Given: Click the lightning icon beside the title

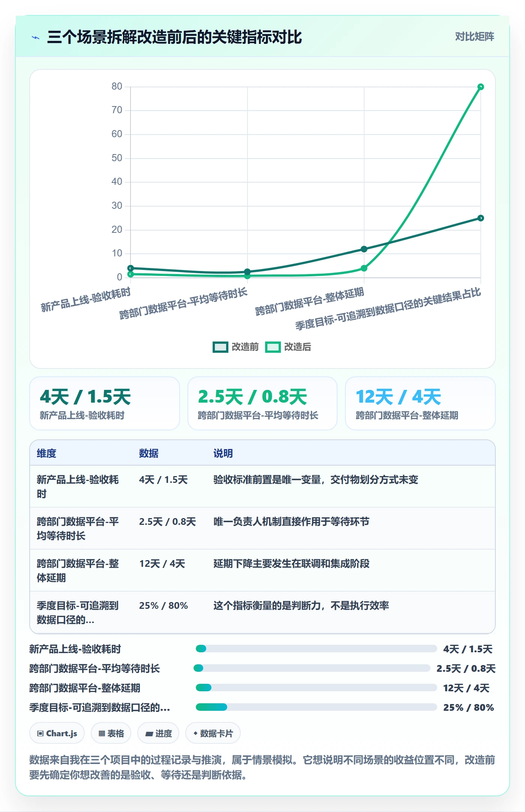Looking at the screenshot, I should [x=36, y=37].
